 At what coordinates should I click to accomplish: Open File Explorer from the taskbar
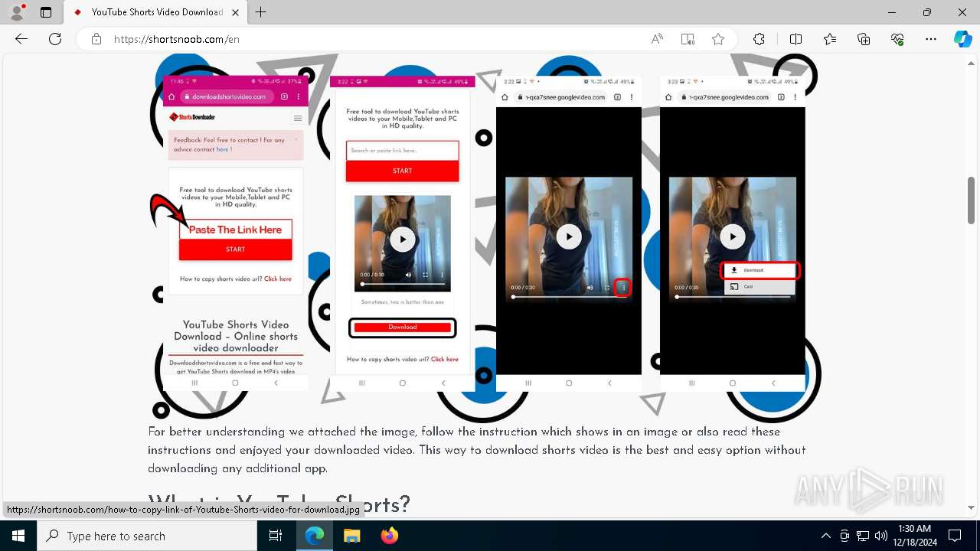[351, 536]
